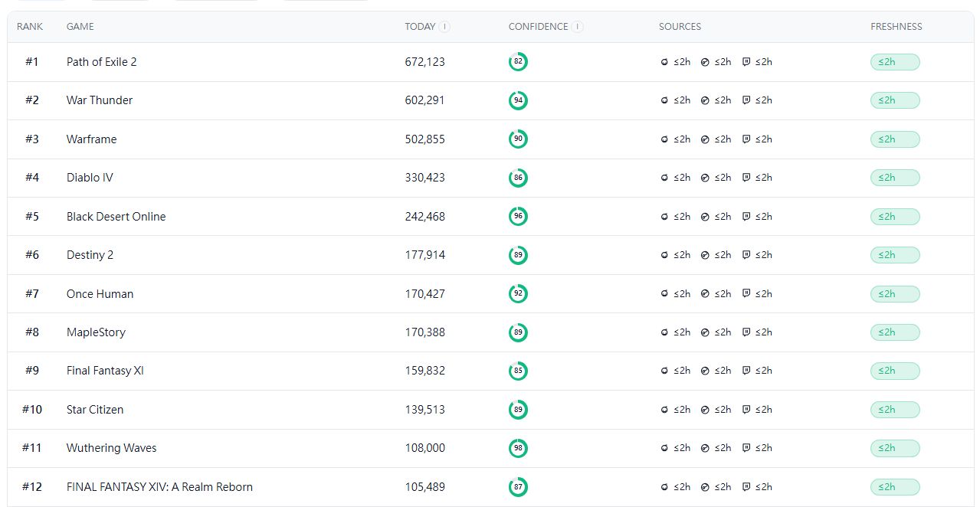The image size is (980, 507).
Task: Click the gauge source icon in Once Human row
Action: point(705,294)
